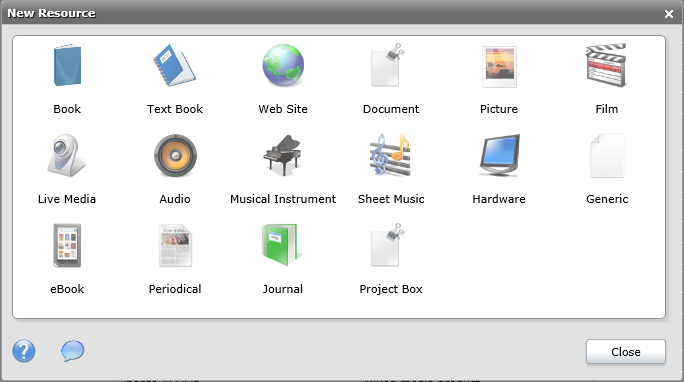Select the Generic blank page icon
Screen dimensions: 684x382
[607, 156]
